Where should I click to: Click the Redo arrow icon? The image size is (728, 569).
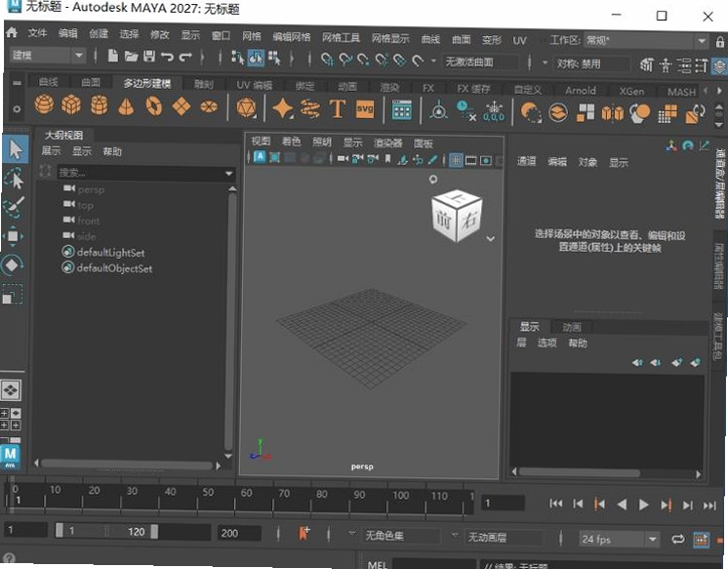tap(185, 58)
